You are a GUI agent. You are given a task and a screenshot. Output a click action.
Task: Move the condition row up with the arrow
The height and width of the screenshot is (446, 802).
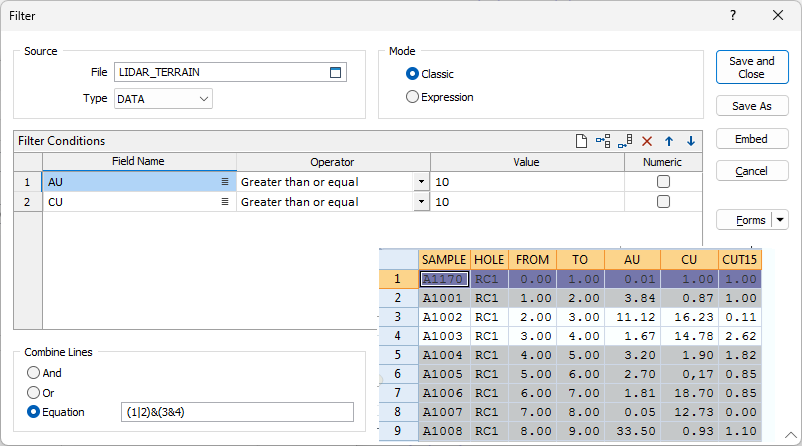click(x=669, y=142)
